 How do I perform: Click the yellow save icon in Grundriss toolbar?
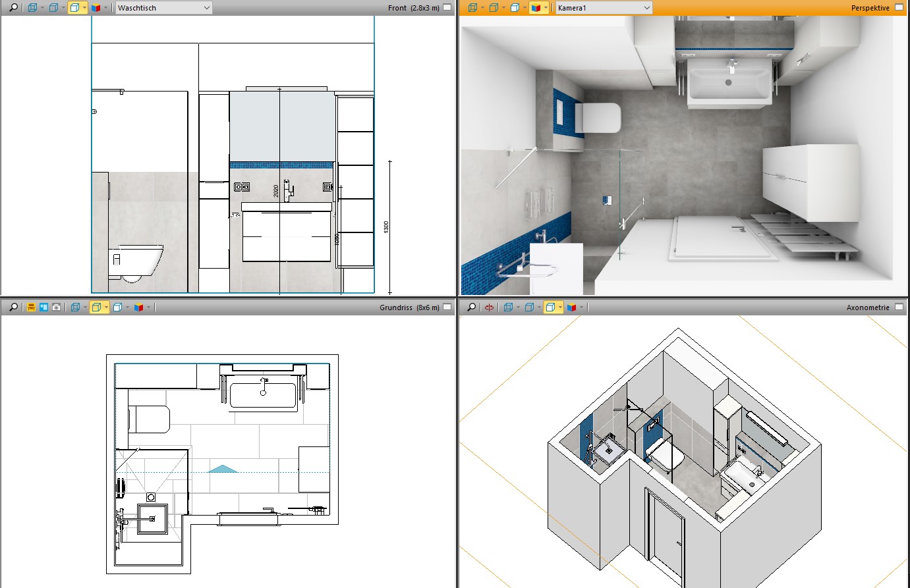[31, 307]
